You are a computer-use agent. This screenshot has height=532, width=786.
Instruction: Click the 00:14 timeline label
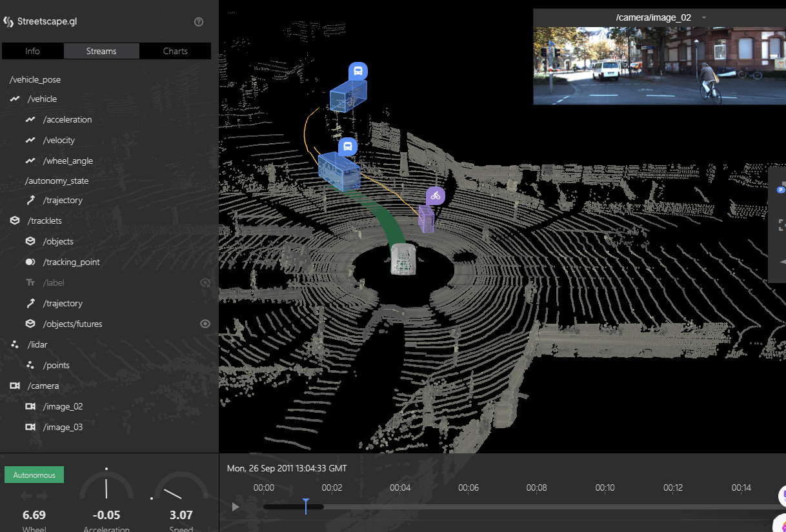point(741,488)
